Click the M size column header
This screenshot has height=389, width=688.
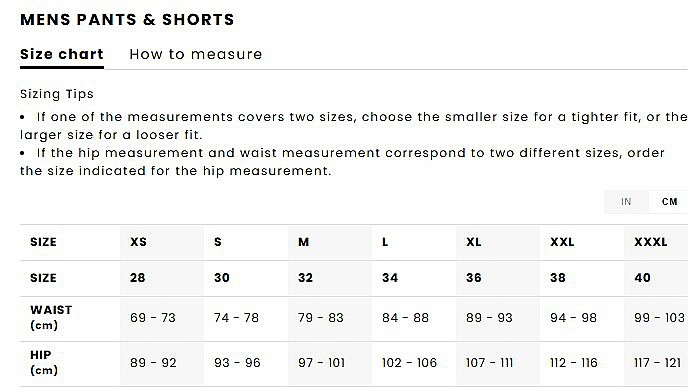coord(304,242)
